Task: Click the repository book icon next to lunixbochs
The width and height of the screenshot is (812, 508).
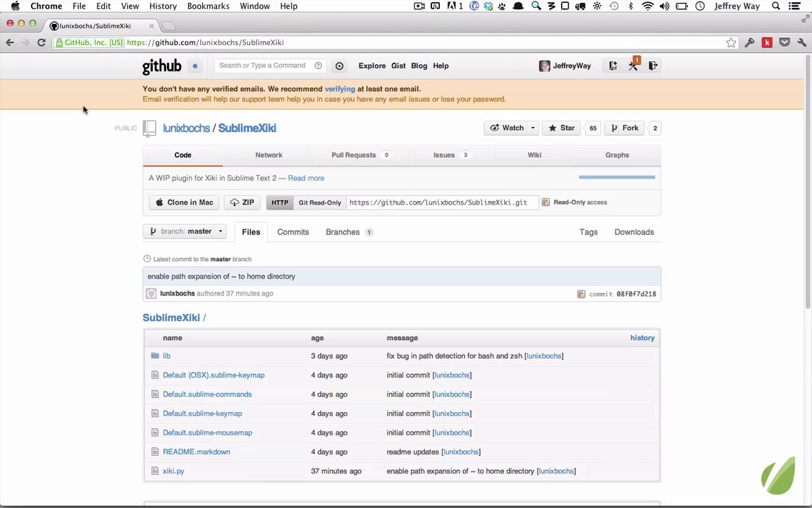Action: pos(149,128)
